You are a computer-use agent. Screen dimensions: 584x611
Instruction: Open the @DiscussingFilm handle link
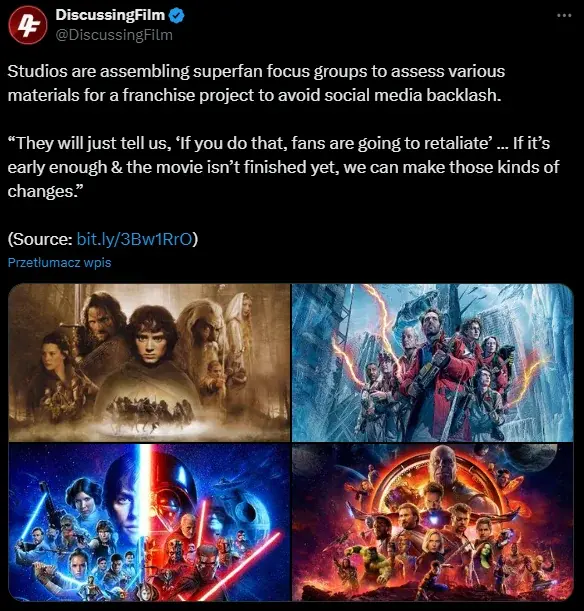114,35
